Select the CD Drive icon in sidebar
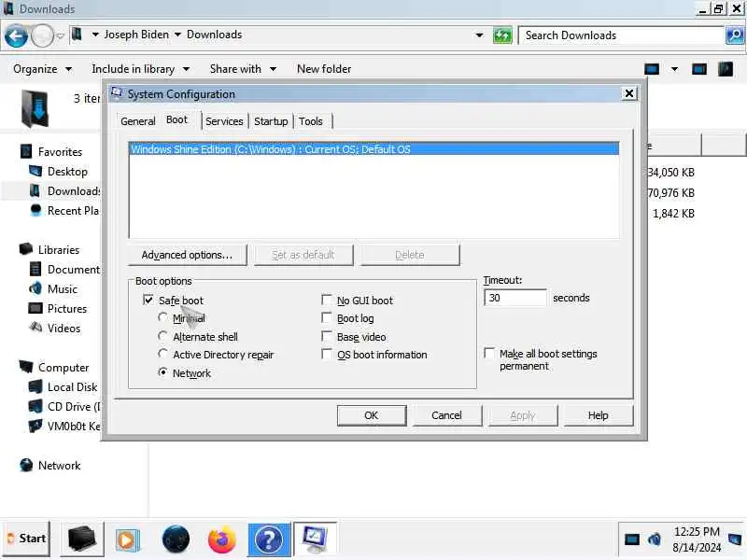Viewport: 747px width, 560px height. point(35,406)
